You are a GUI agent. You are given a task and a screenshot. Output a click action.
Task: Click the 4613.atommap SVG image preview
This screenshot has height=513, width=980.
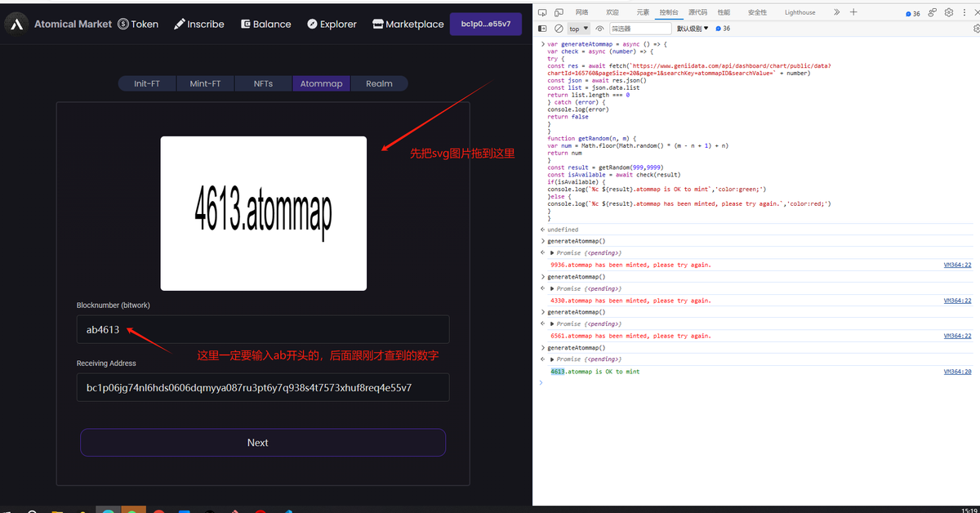pos(263,213)
